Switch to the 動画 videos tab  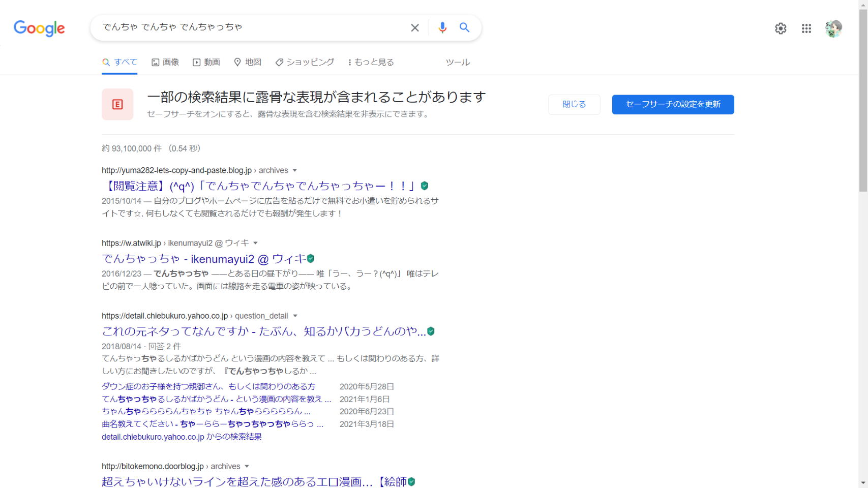pos(206,62)
